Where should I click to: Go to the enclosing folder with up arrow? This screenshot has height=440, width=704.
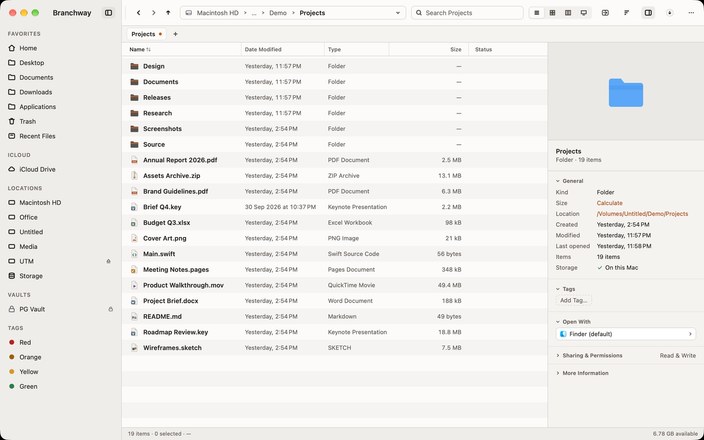(168, 13)
